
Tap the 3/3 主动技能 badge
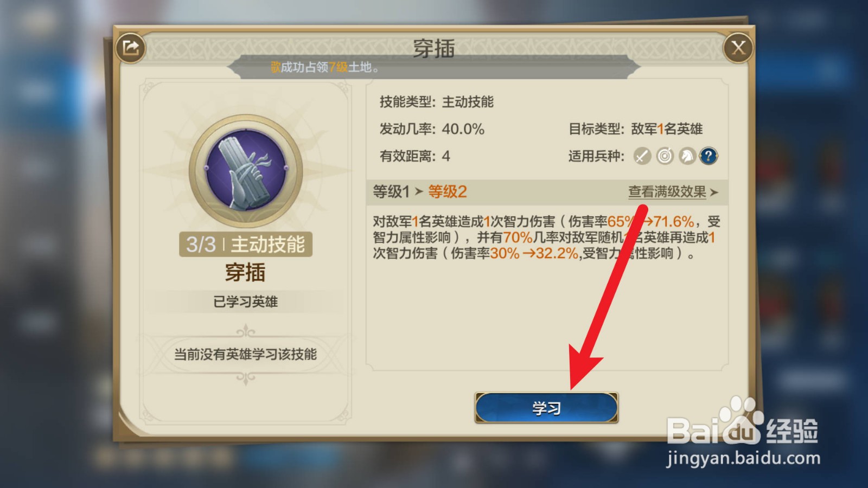pyautogui.click(x=246, y=245)
